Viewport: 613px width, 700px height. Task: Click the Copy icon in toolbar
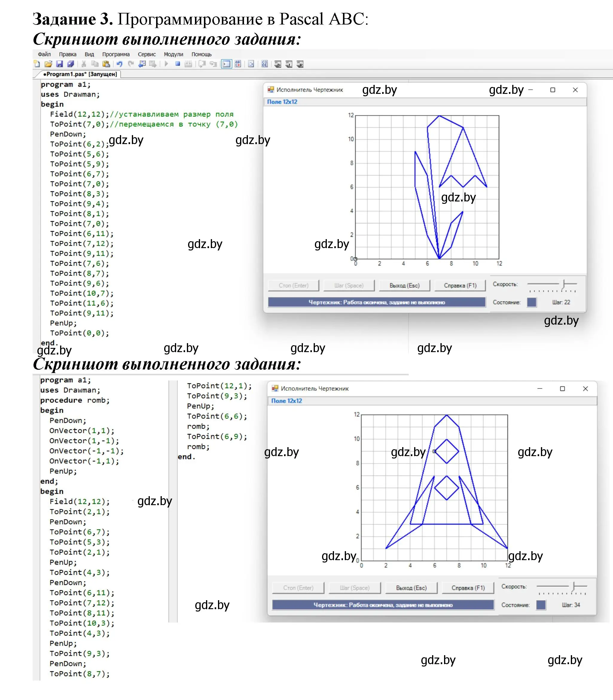click(x=95, y=64)
